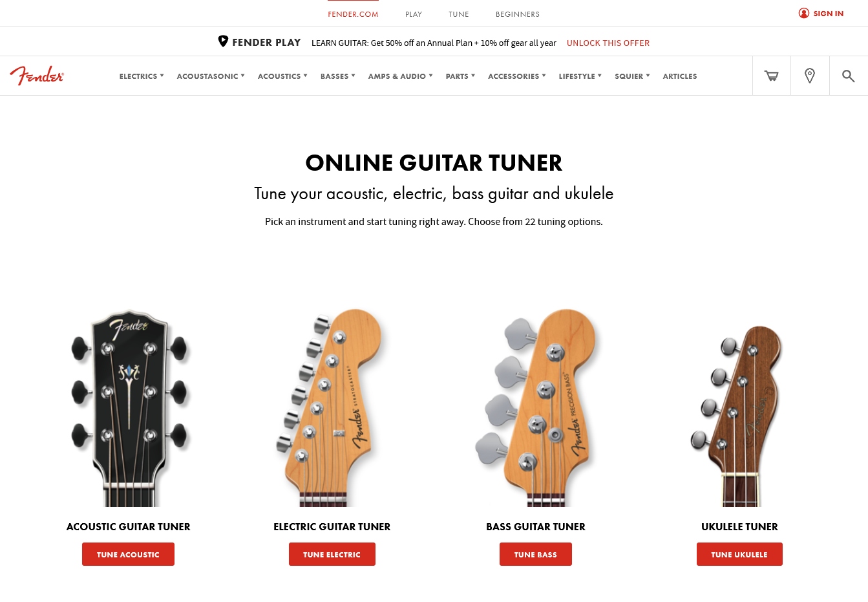This screenshot has height=602, width=868.
Task: Click the store locator pin icon
Action: [x=810, y=76]
